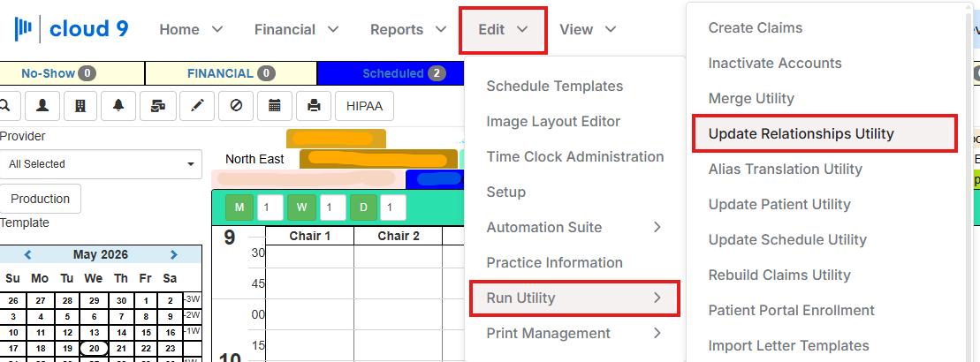The width and height of the screenshot is (980, 362).
Task: Click the Chair 2 9:45 schedule slot
Action: (399, 283)
